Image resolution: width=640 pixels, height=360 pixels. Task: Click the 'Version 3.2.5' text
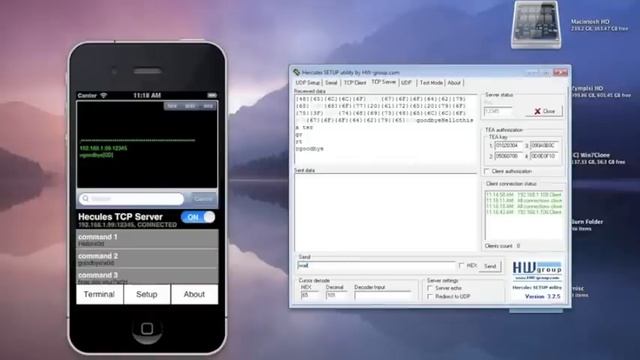tap(542, 296)
